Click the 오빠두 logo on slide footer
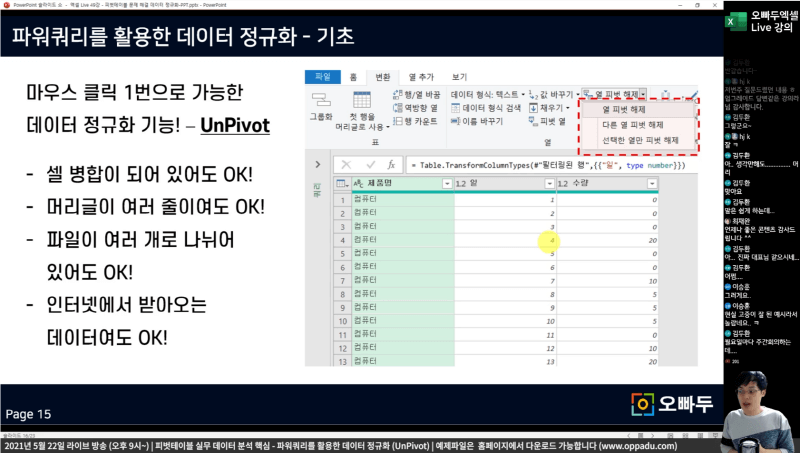 tap(671, 404)
